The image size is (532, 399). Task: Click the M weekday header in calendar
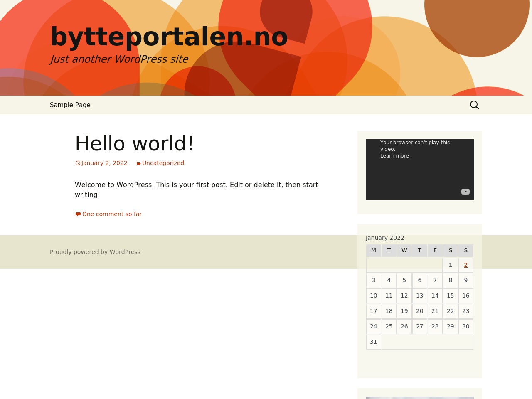click(374, 250)
